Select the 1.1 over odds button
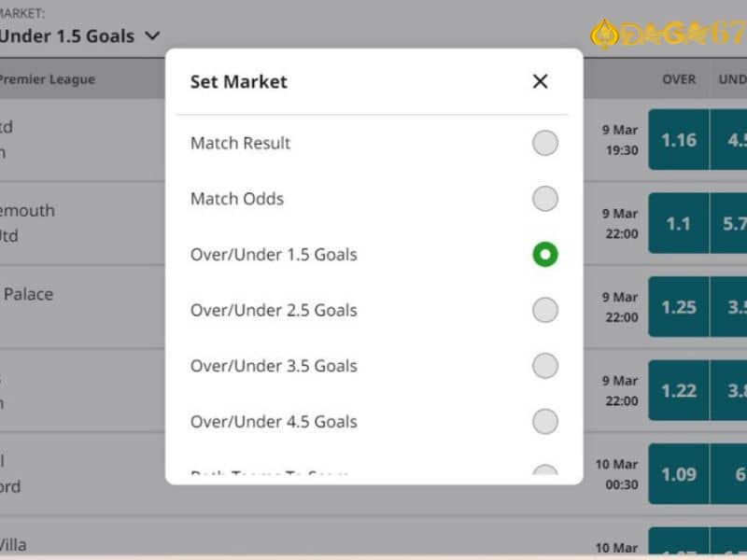 pyautogui.click(x=679, y=223)
